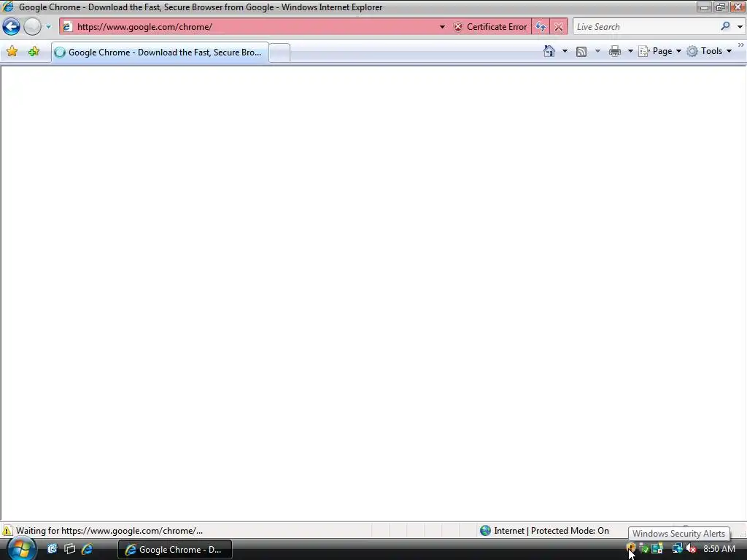Screen dimensions: 747x560
Task: Expand the Feeds dropdown arrow
Action: [x=597, y=51]
